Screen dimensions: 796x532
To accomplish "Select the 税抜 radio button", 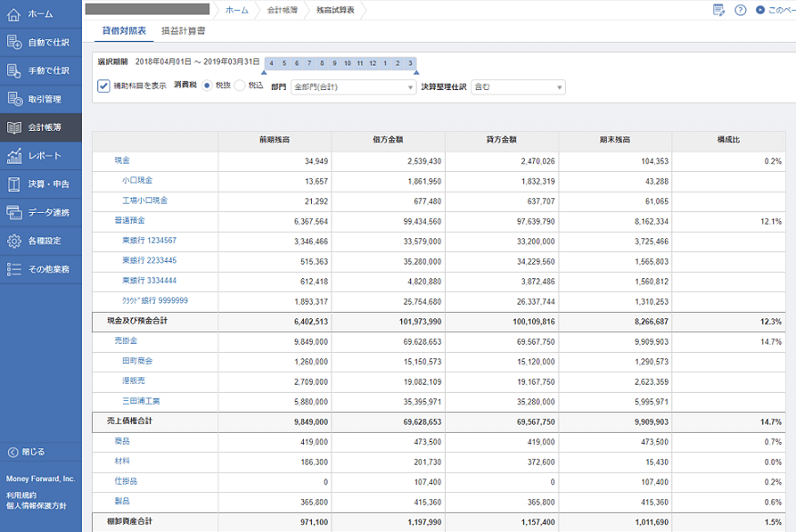I will (207, 85).
